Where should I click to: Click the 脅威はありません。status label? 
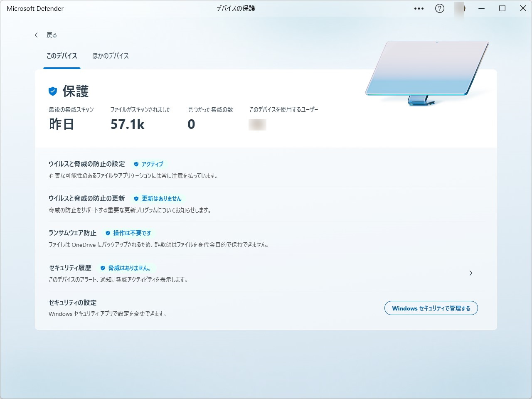128,268
